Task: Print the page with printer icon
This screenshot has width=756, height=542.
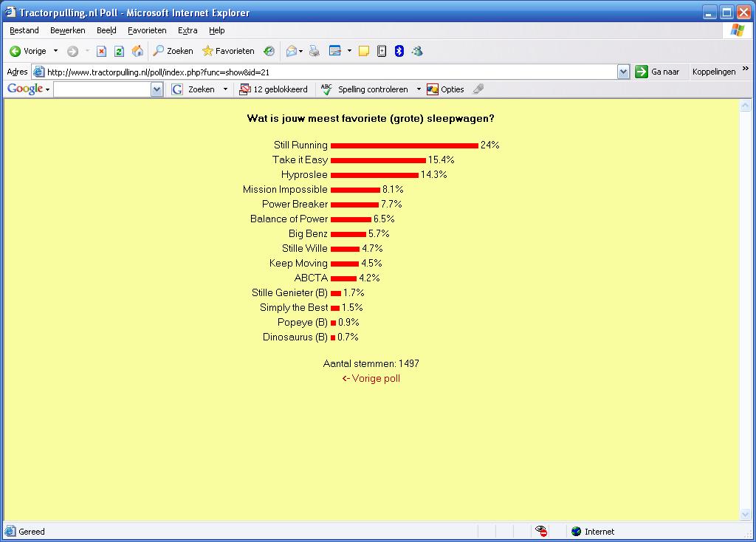Action: (315, 51)
